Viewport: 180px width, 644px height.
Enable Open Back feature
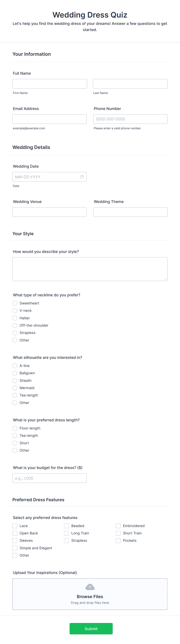click(15, 533)
